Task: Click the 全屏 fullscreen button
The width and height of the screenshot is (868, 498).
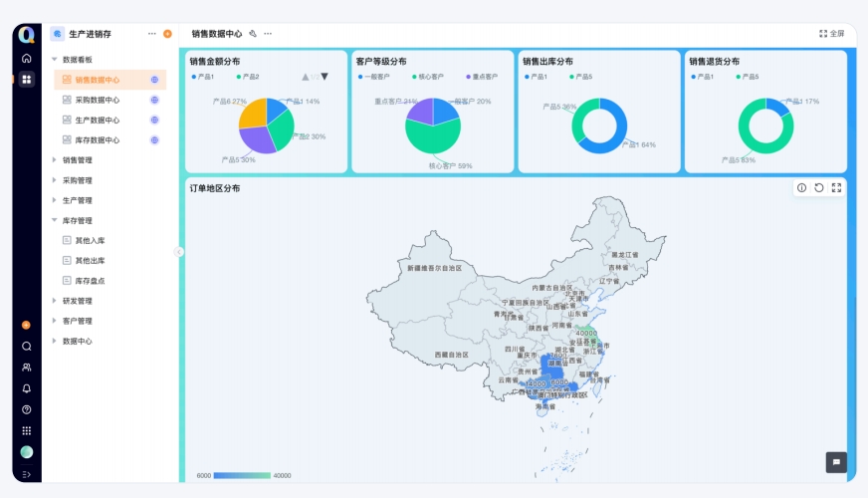Action: 831,33
